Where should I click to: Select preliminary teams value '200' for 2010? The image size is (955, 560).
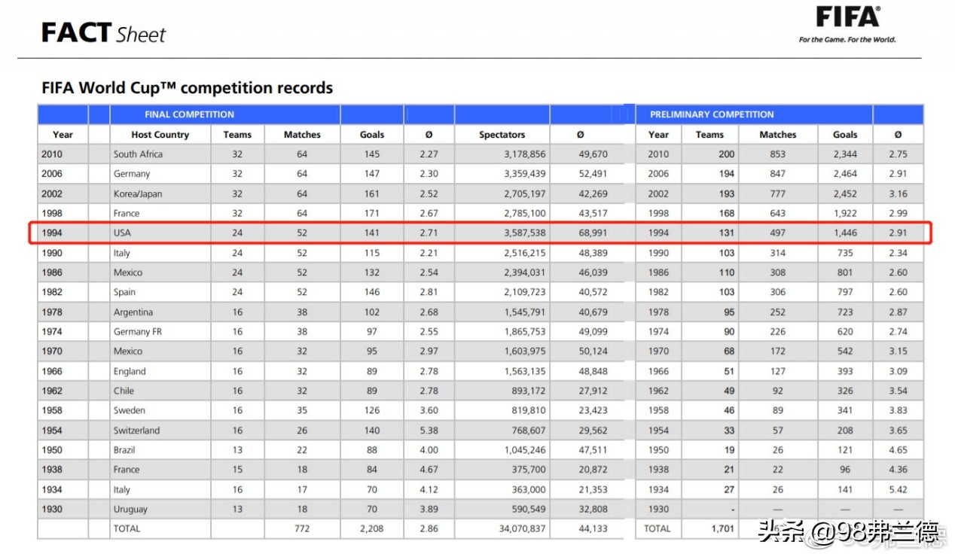[x=726, y=154]
